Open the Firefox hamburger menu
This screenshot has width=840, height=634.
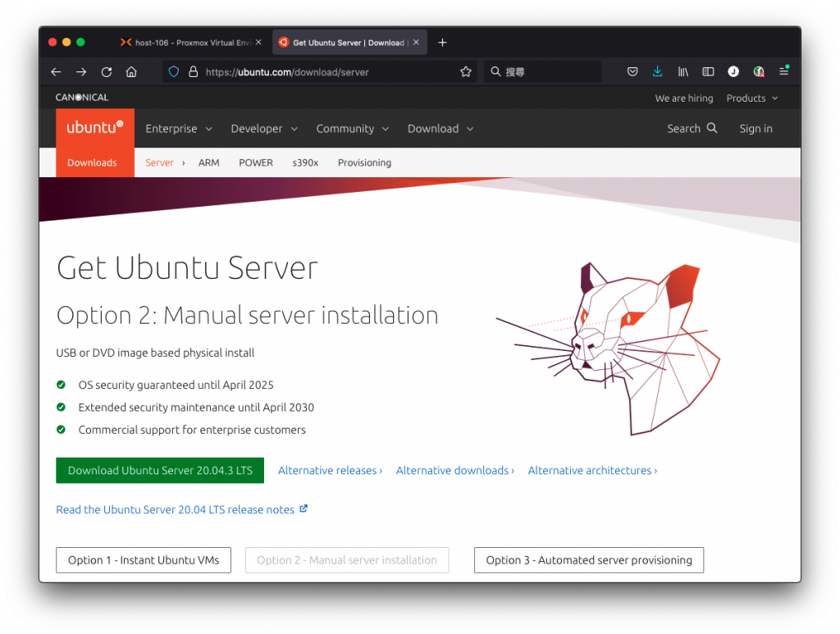(783, 71)
